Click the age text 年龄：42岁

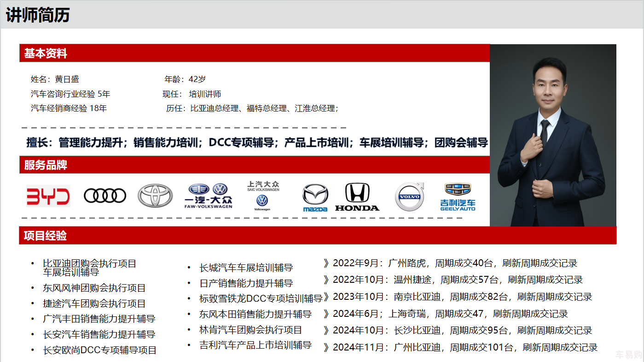185,79
